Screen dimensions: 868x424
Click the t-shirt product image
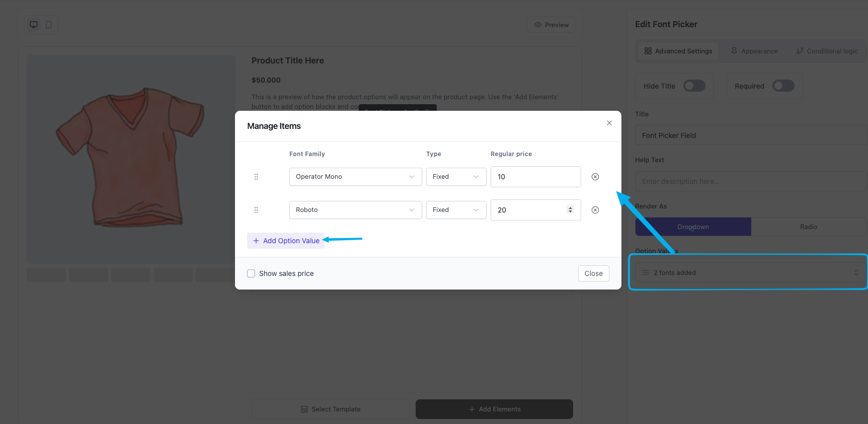coord(131,159)
